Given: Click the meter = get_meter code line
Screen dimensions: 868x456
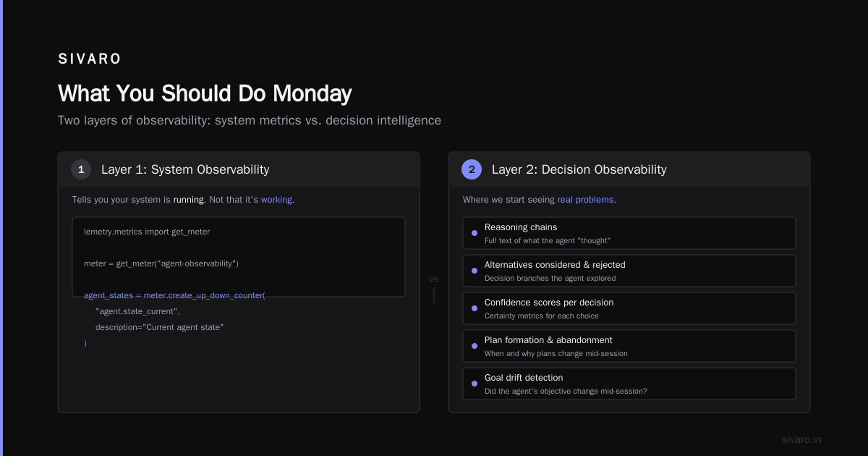Looking at the screenshot, I should (161, 263).
